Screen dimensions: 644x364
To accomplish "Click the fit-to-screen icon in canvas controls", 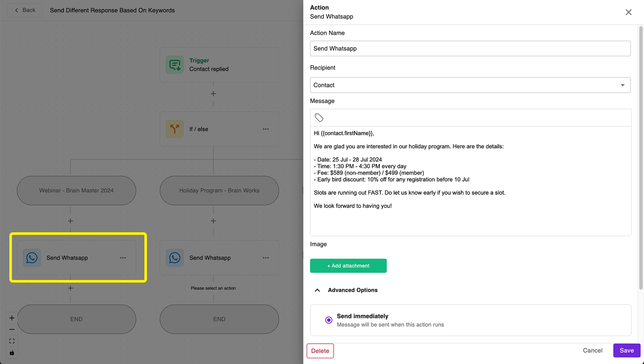I will [x=11, y=341].
